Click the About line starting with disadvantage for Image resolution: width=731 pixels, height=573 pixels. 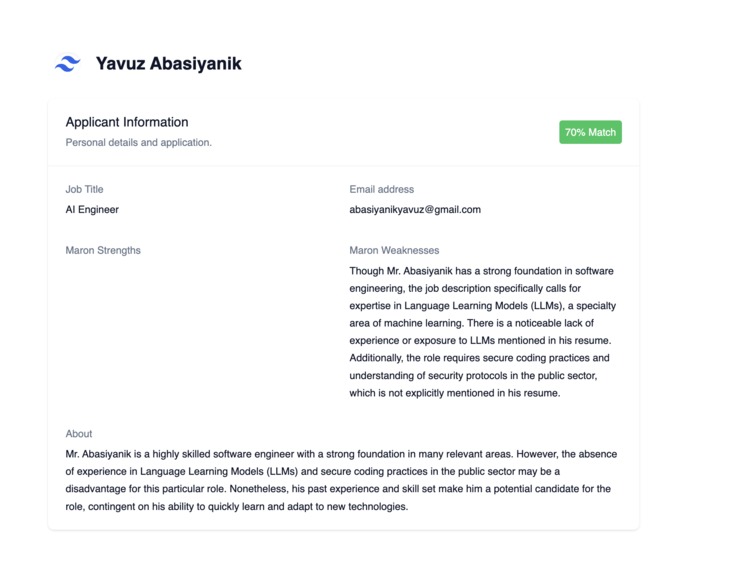[338, 489]
